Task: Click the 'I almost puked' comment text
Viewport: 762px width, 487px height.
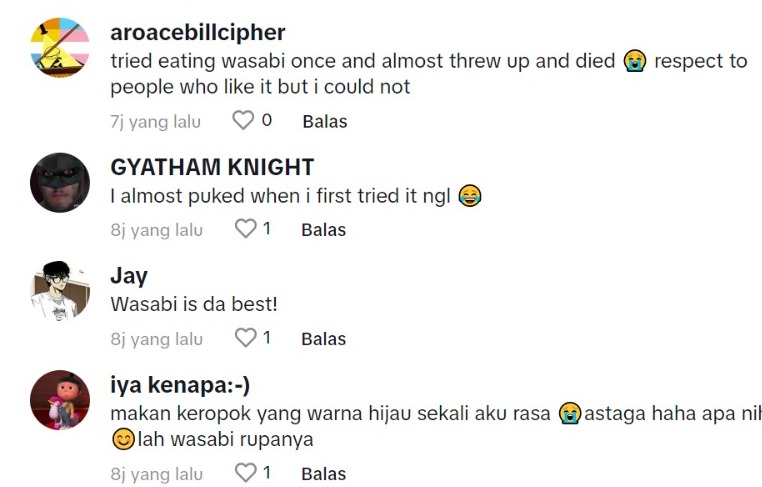Action: pyautogui.click(x=281, y=196)
